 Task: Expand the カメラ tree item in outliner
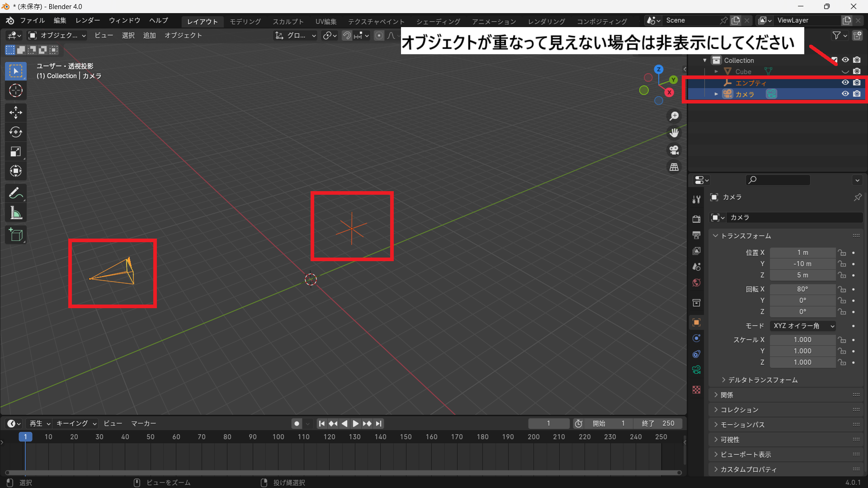[716, 94]
